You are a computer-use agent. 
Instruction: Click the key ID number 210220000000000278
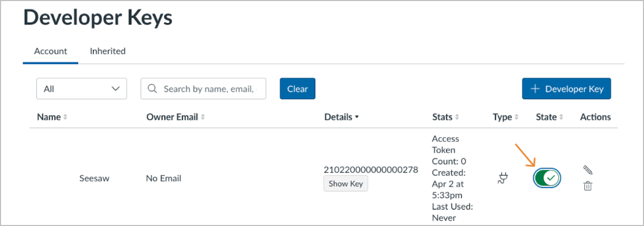(x=371, y=169)
